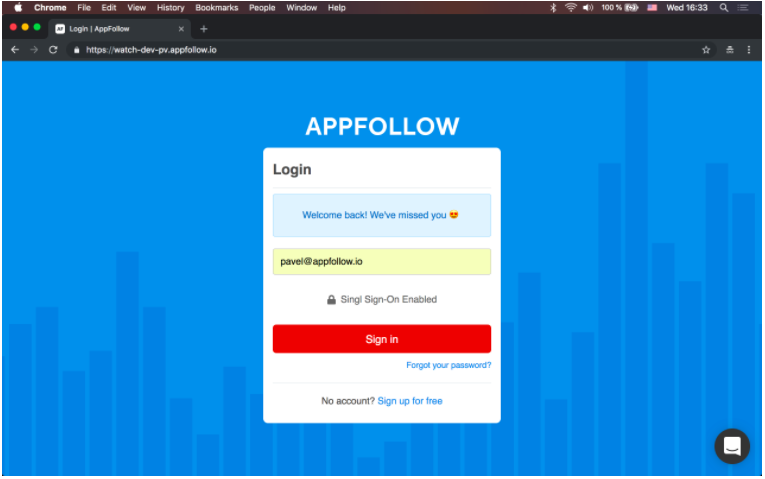This screenshot has width=765, height=479.
Task: Open Sign up for free link
Action: [410, 401]
